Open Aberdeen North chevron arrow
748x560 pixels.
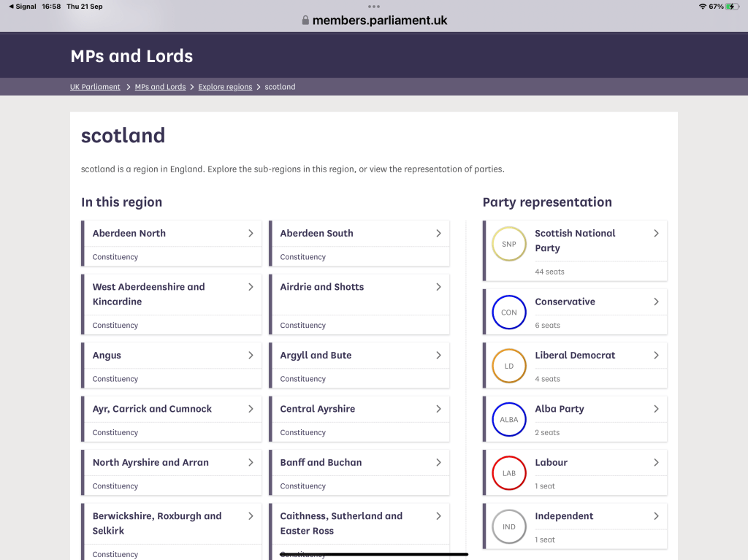point(251,234)
